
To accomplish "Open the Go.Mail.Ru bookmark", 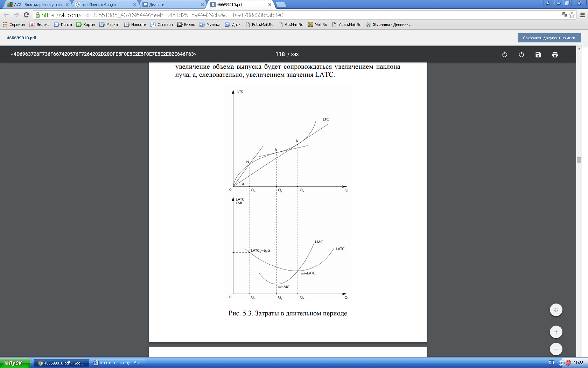I will [291, 25].
